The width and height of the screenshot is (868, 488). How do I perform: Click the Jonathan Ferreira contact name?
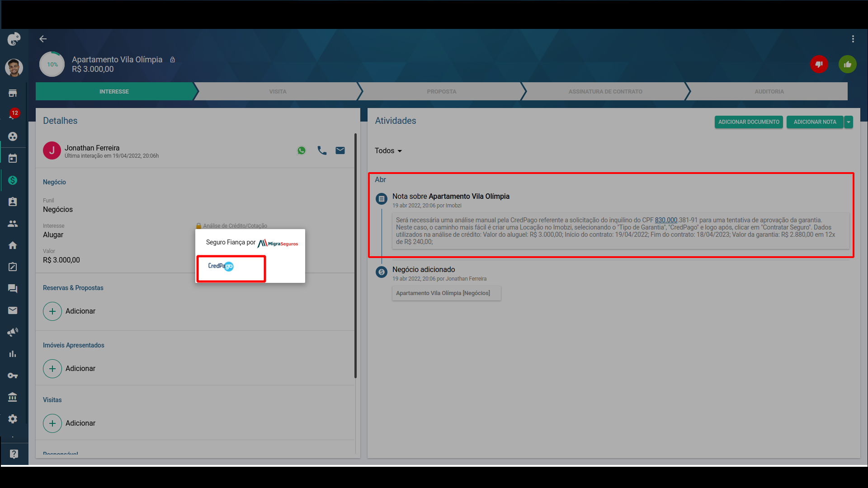point(92,148)
